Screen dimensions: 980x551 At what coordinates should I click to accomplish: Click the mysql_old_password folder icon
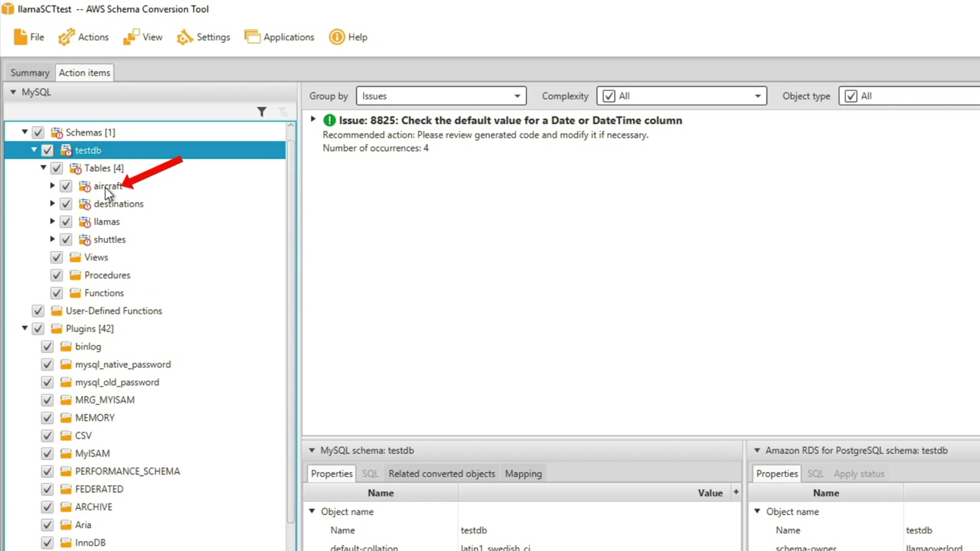(x=66, y=383)
